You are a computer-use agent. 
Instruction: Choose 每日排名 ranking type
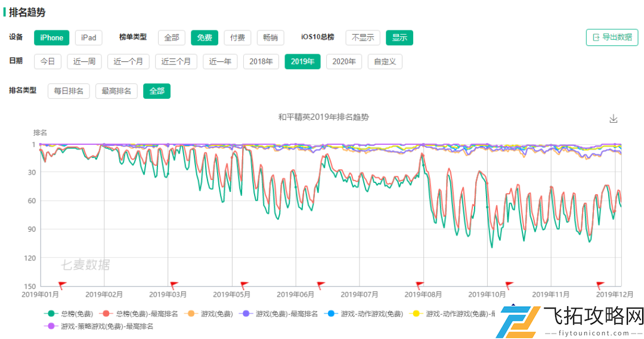tap(69, 91)
